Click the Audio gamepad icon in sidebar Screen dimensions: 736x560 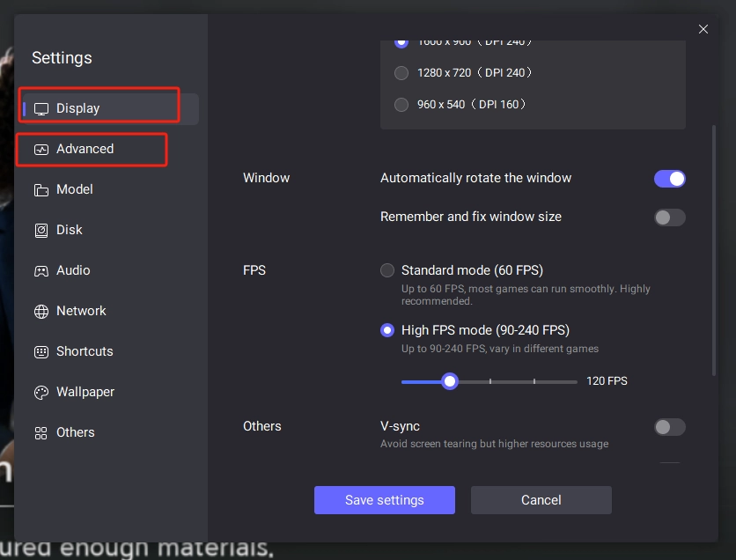[42, 270]
